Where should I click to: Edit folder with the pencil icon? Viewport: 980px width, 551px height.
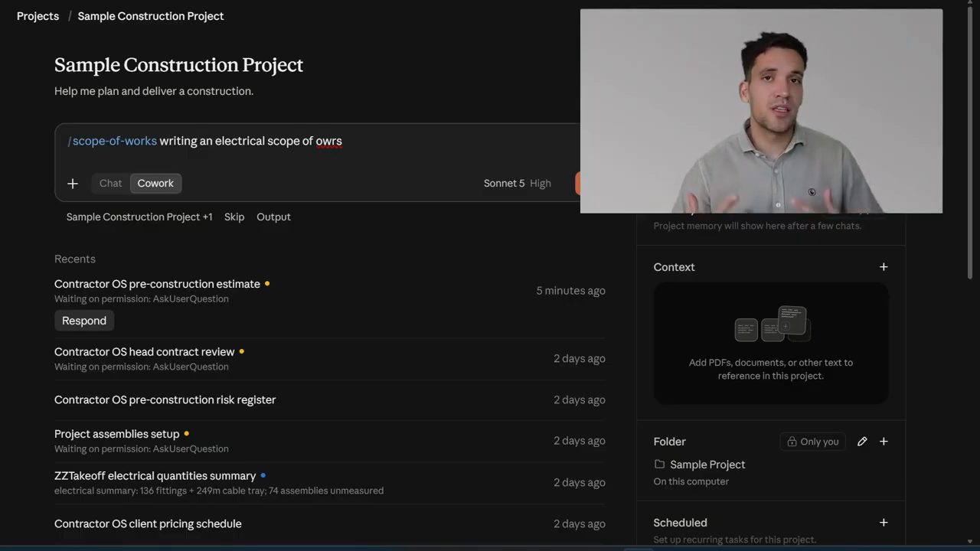coord(862,442)
